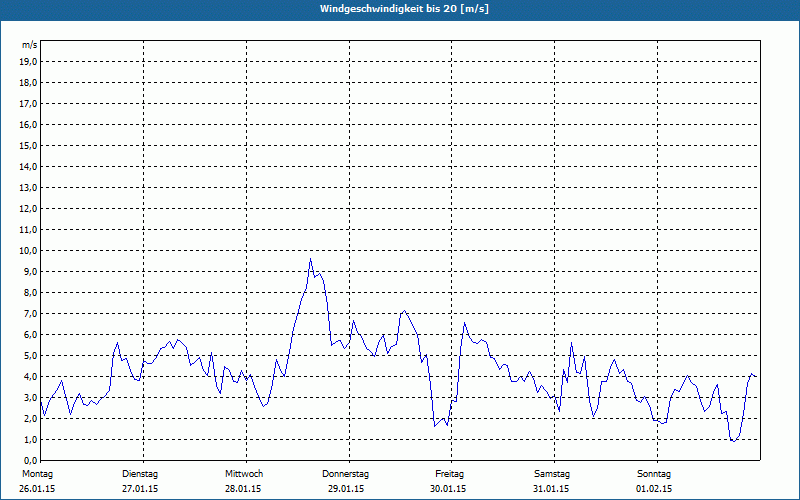Click the '13,0' y-axis label
Image resolution: width=800 pixels, height=500 pixels.
point(28,188)
